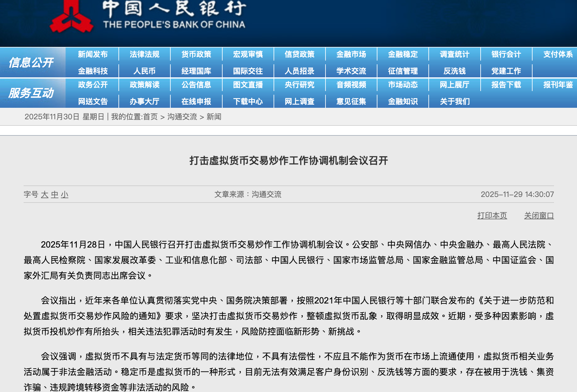
Task: Open the 金融稳定 section
Action: point(403,54)
